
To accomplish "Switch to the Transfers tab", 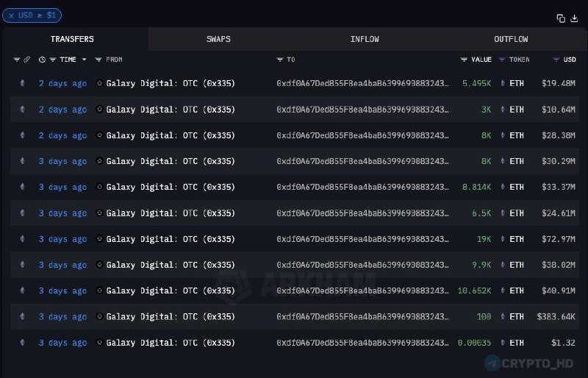I will [72, 39].
